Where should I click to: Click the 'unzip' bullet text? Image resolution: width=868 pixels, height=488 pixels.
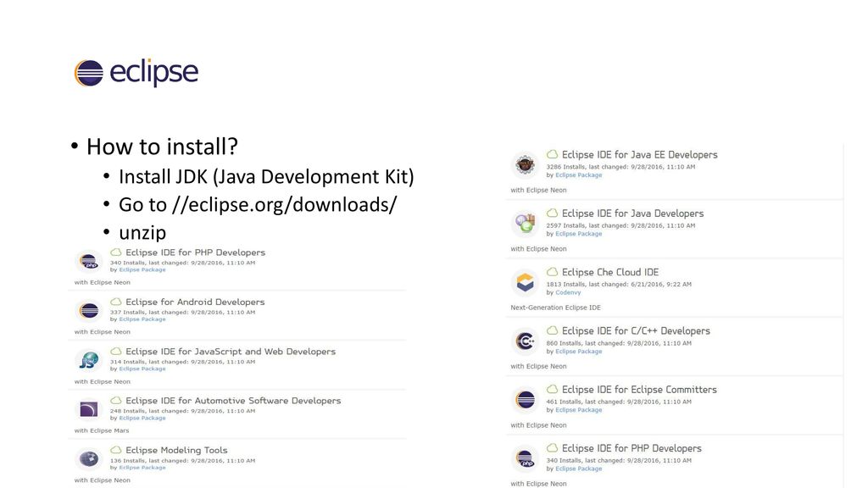pyautogui.click(x=142, y=233)
